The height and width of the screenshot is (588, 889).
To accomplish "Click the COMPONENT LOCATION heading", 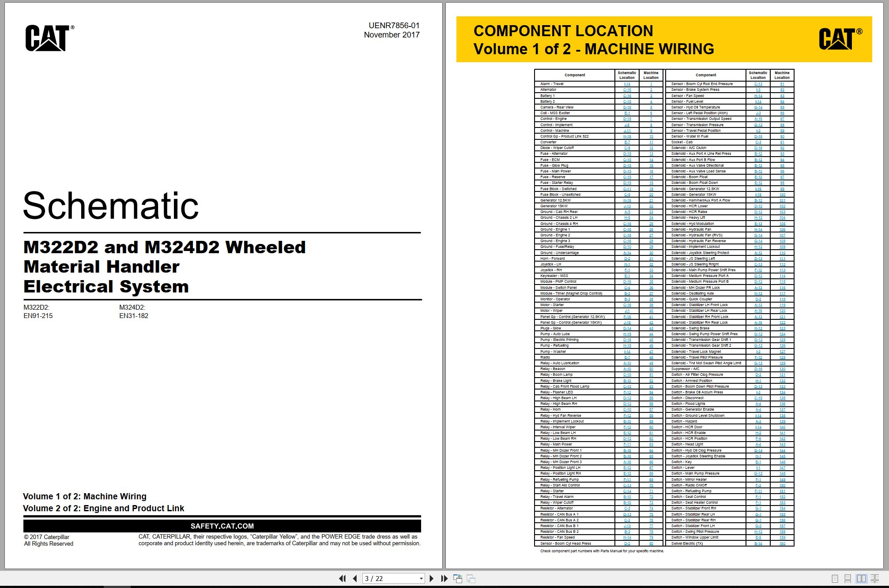I will 563,31.
